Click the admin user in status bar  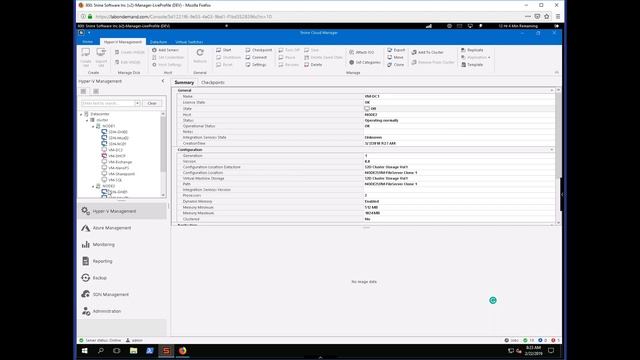(x=134, y=340)
